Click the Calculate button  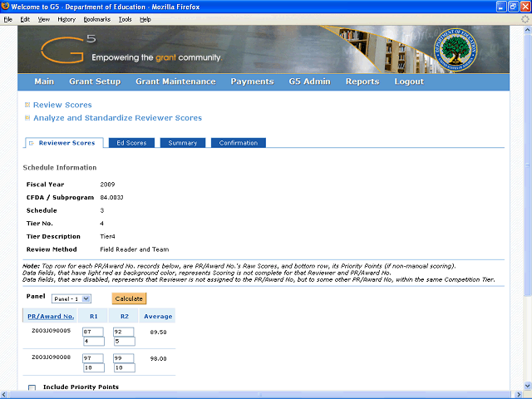[129, 298]
